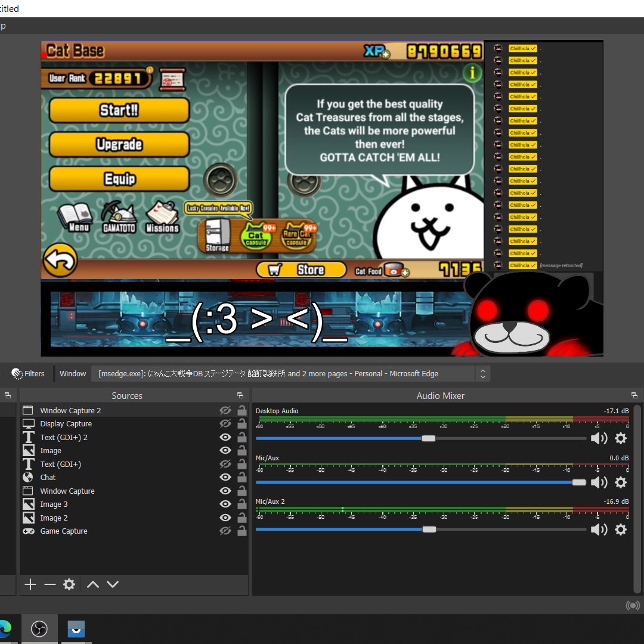Show the Game Capture source

(225, 531)
